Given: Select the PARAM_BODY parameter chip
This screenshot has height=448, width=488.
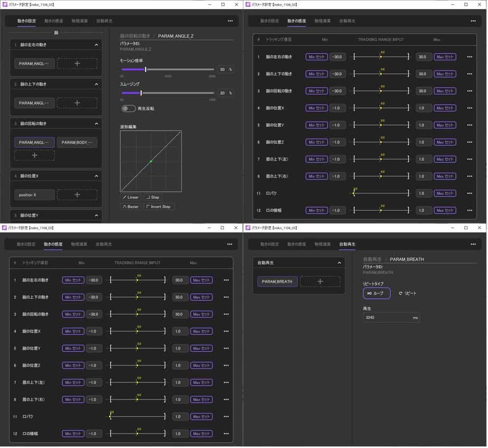Looking at the screenshot, I should click(77, 143).
